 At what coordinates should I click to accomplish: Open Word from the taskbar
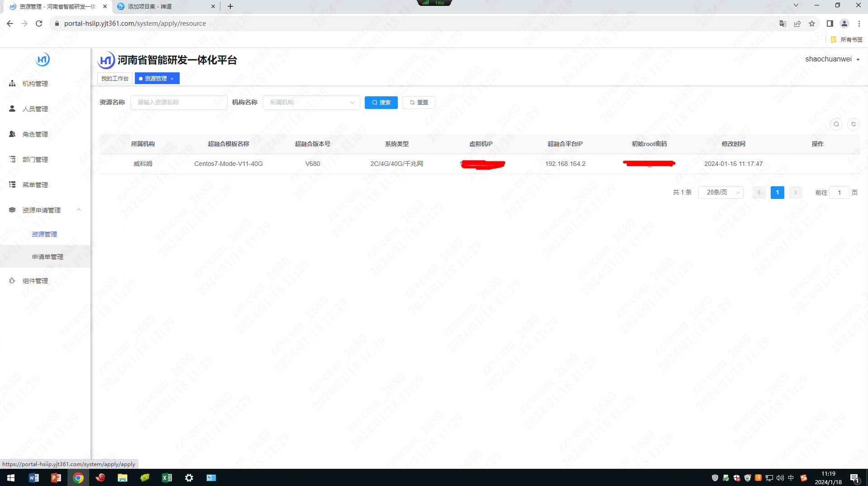pyautogui.click(x=33, y=478)
